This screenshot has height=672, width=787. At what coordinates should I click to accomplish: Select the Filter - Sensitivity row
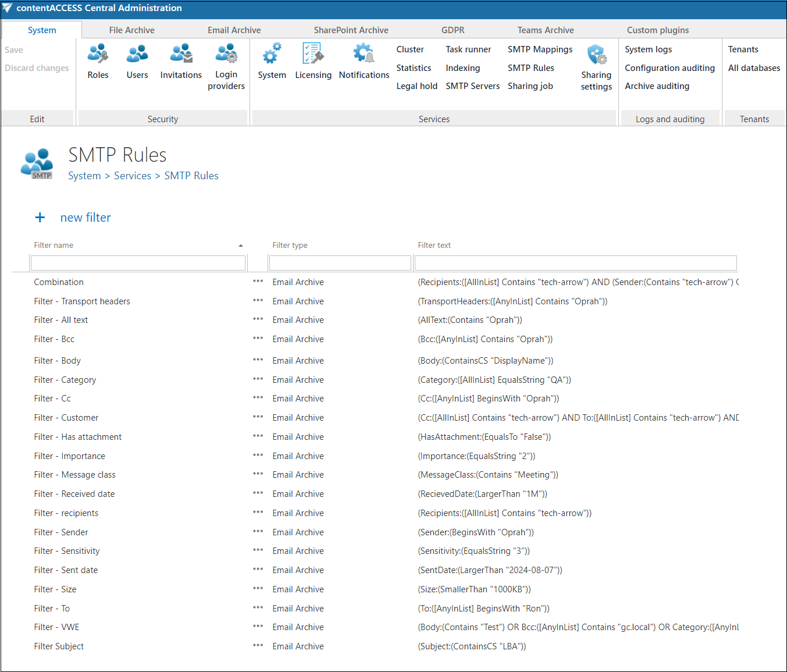tap(67, 551)
